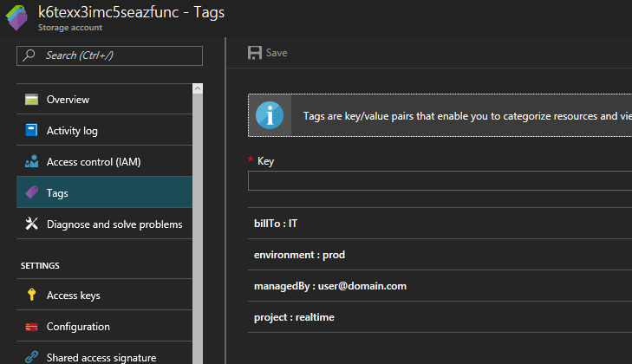Image resolution: width=632 pixels, height=364 pixels.
Task: Click the Key text input field
Action: [x=440, y=181]
